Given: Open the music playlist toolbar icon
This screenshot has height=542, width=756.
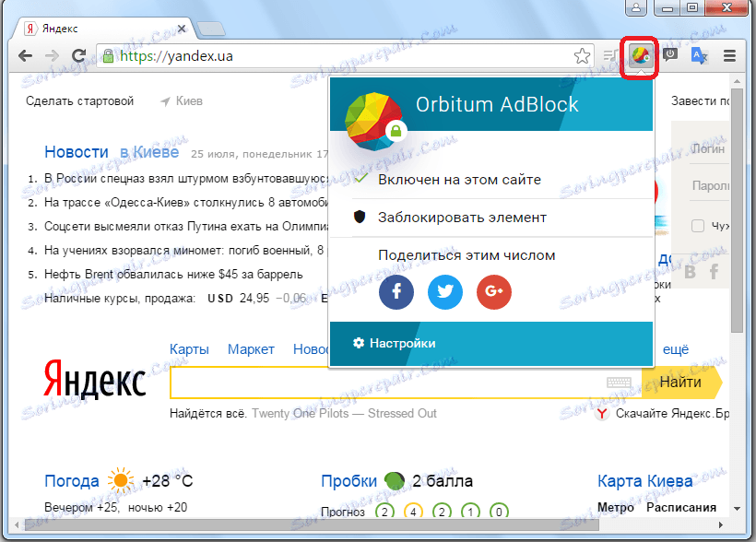Looking at the screenshot, I should (611, 56).
